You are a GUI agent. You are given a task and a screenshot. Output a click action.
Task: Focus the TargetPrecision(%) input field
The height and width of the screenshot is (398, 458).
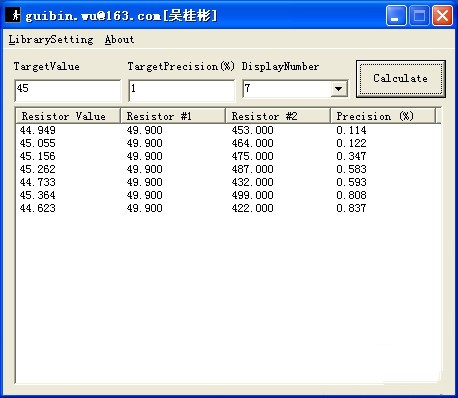coord(182,90)
